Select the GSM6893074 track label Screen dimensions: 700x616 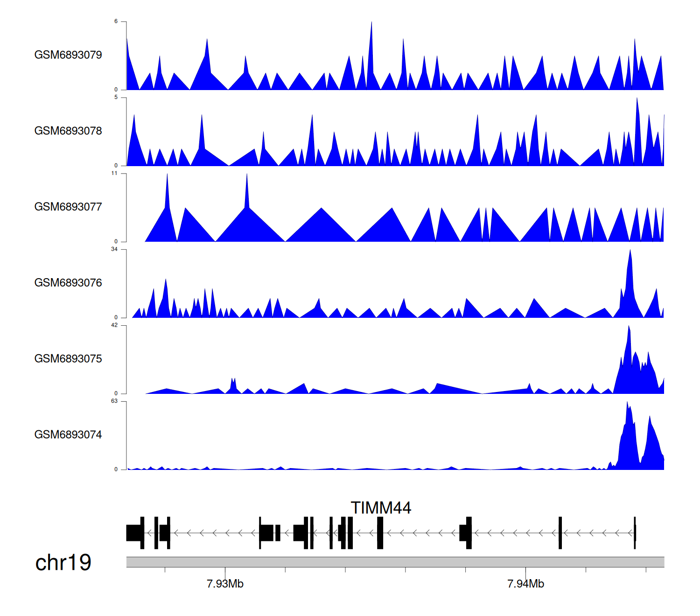(68, 435)
